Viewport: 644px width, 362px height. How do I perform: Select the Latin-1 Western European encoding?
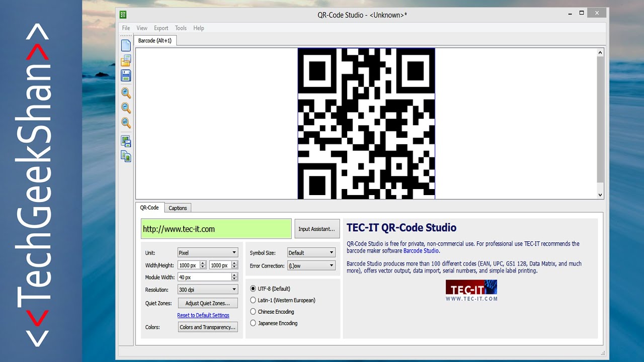coord(253,300)
